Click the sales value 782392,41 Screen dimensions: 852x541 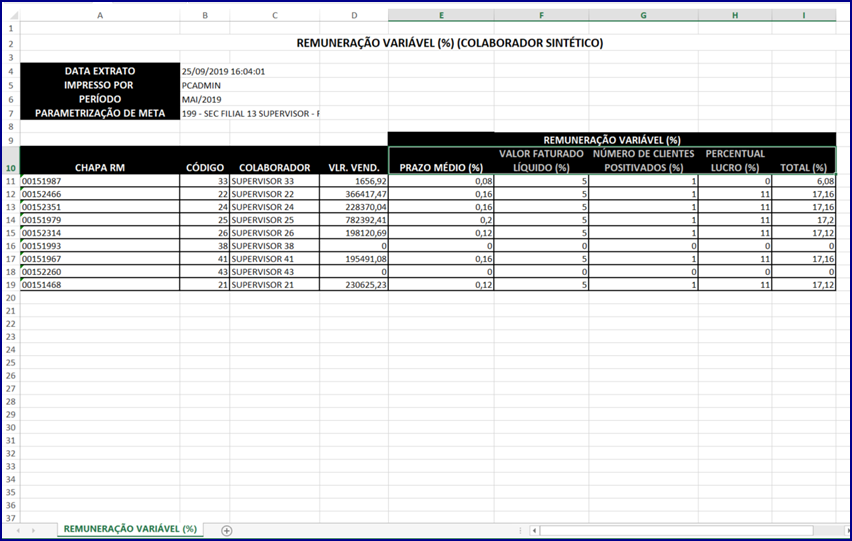pyautogui.click(x=354, y=220)
